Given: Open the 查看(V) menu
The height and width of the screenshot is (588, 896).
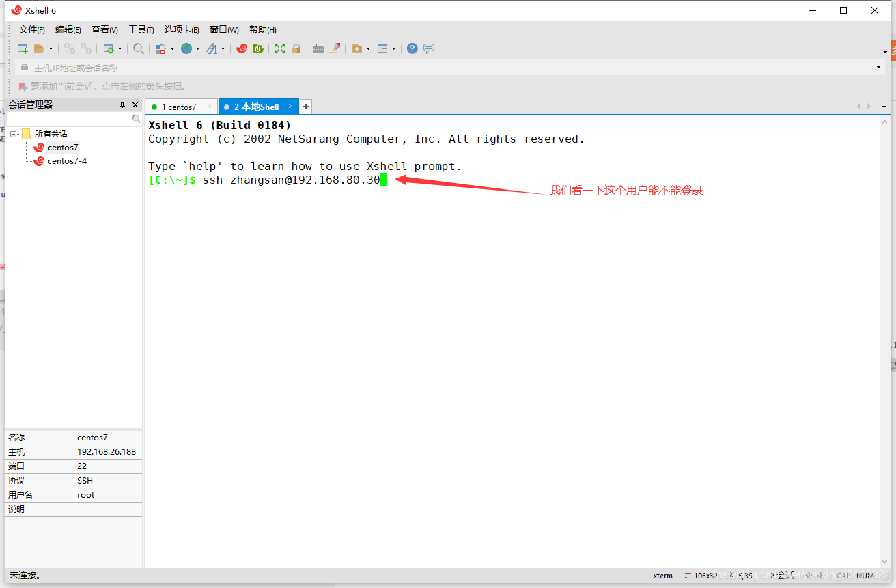Looking at the screenshot, I should (104, 29).
